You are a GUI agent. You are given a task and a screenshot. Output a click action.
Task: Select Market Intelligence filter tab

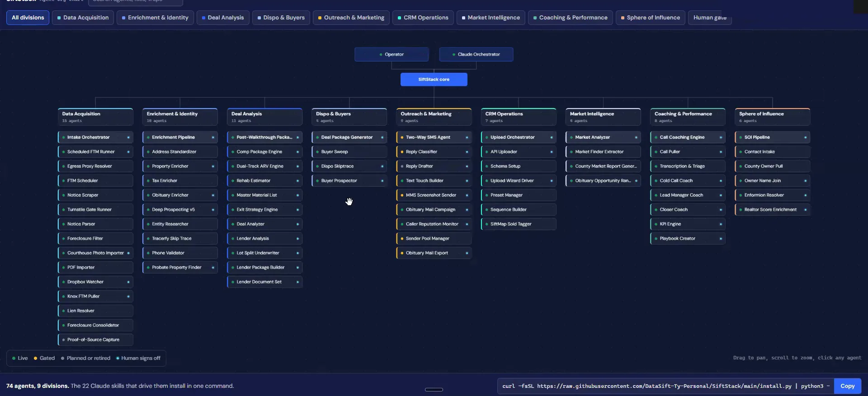tap(491, 18)
